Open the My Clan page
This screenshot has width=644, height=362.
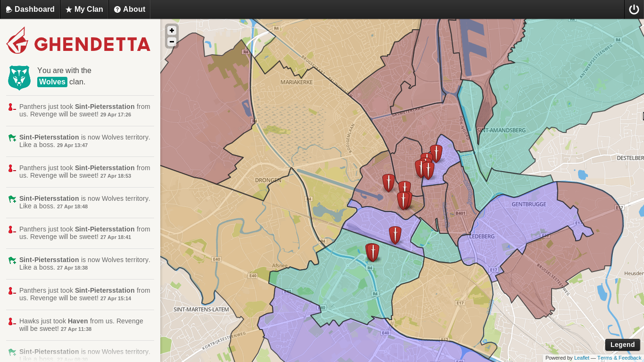84,9
